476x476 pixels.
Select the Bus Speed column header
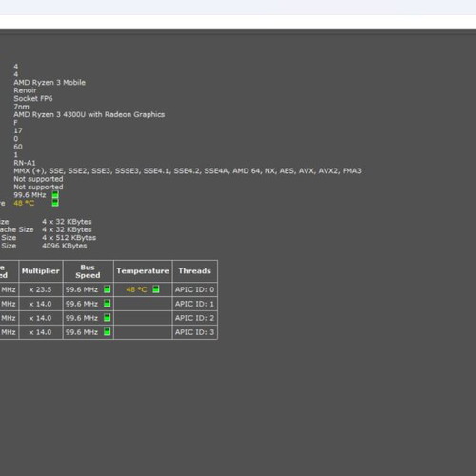[x=88, y=271]
